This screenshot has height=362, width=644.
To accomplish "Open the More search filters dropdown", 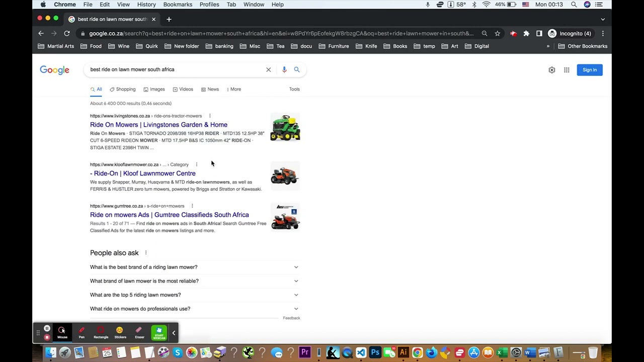I will (233, 89).
